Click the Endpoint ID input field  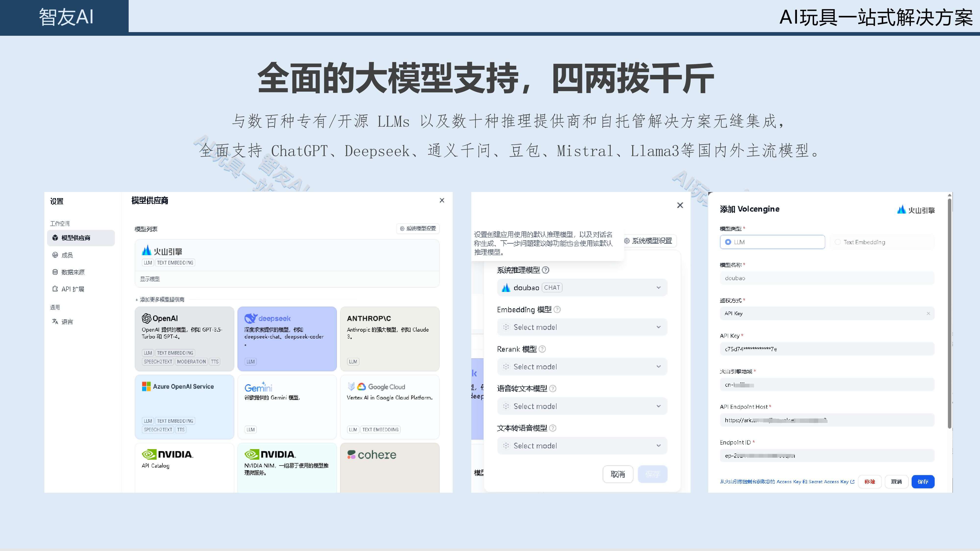click(827, 455)
